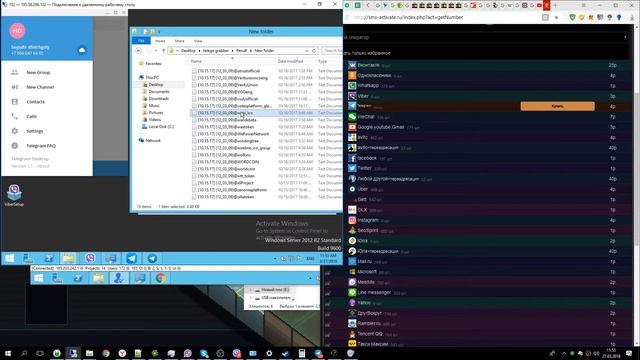Select the Instagram service icon

point(352,220)
